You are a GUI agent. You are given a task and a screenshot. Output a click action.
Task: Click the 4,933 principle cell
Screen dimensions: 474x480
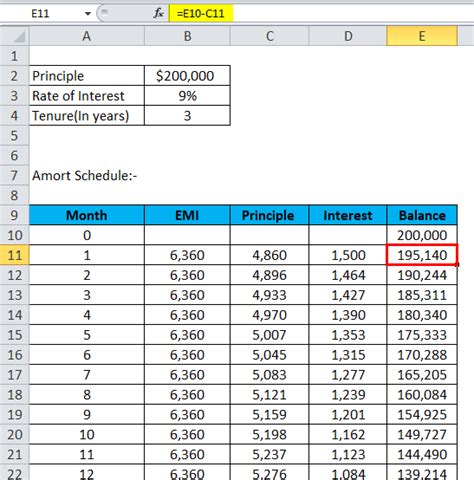click(x=269, y=295)
